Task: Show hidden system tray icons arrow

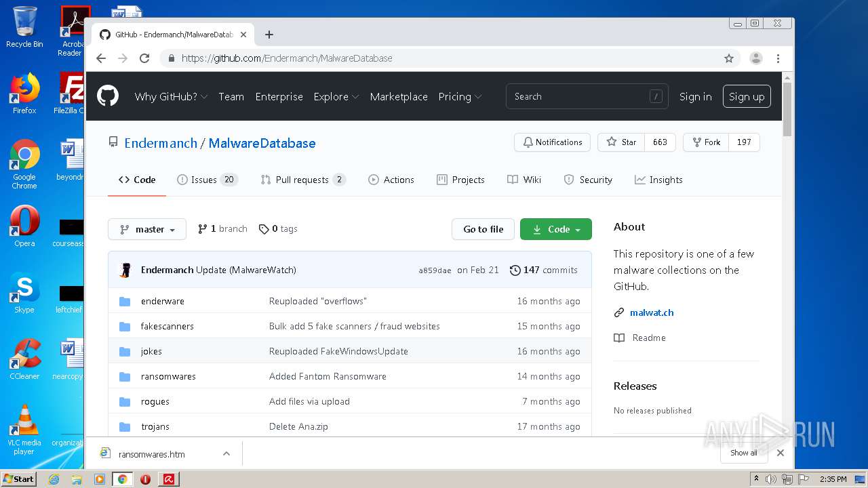Action: (x=757, y=479)
